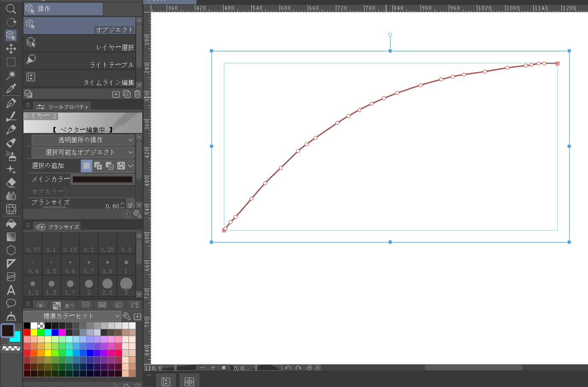Viewport: 588px width, 387px height.
Task: Select the Zoom magnifier tool
Action: click(x=11, y=9)
